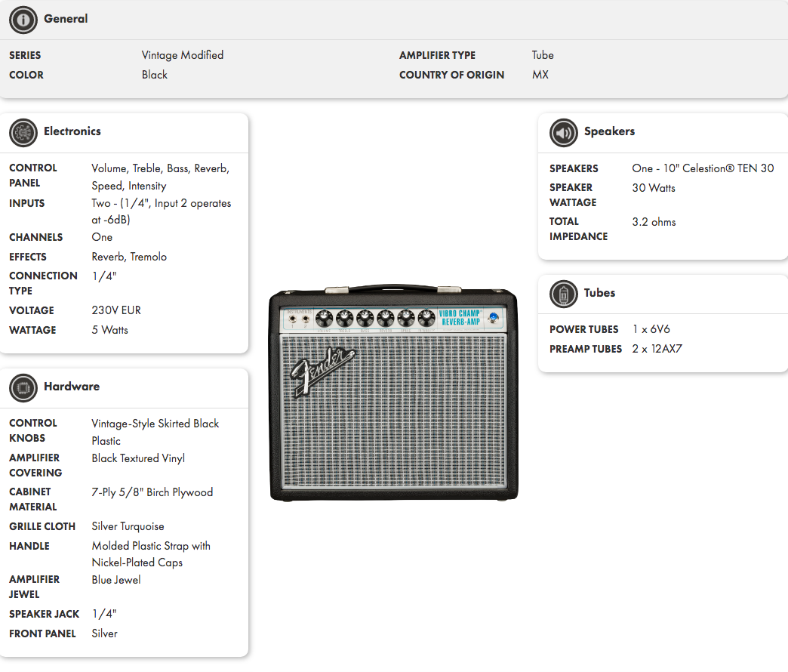This screenshot has height=672, width=788.
Task: Click the amplifier covering value 'Black Textured Vinyl'
Action: point(138,458)
